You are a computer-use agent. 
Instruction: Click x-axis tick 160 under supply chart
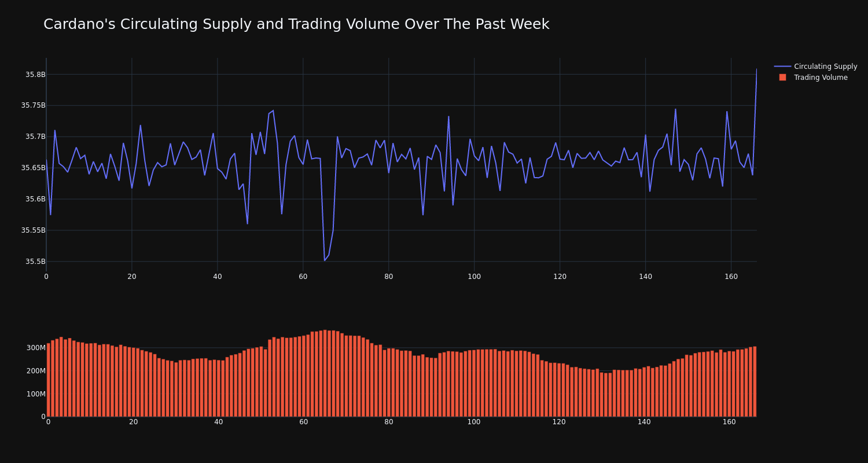click(x=731, y=277)
